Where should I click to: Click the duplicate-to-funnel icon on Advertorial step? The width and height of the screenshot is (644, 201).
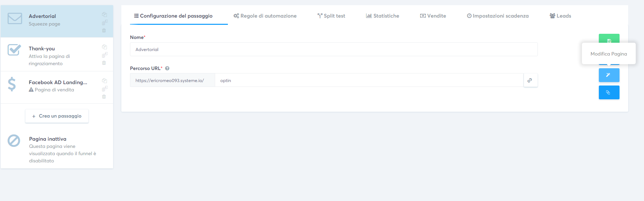tap(104, 22)
